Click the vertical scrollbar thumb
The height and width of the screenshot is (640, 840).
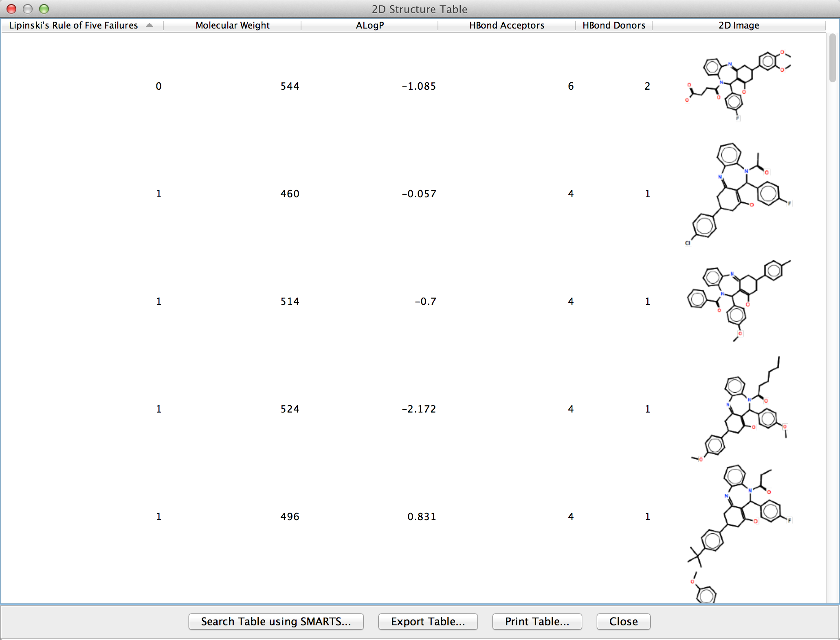(x=832, y=58)
